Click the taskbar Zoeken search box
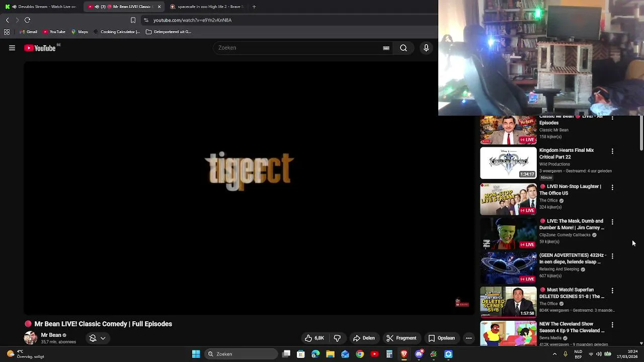The image size is (644, 362). [x=242, y=354]
